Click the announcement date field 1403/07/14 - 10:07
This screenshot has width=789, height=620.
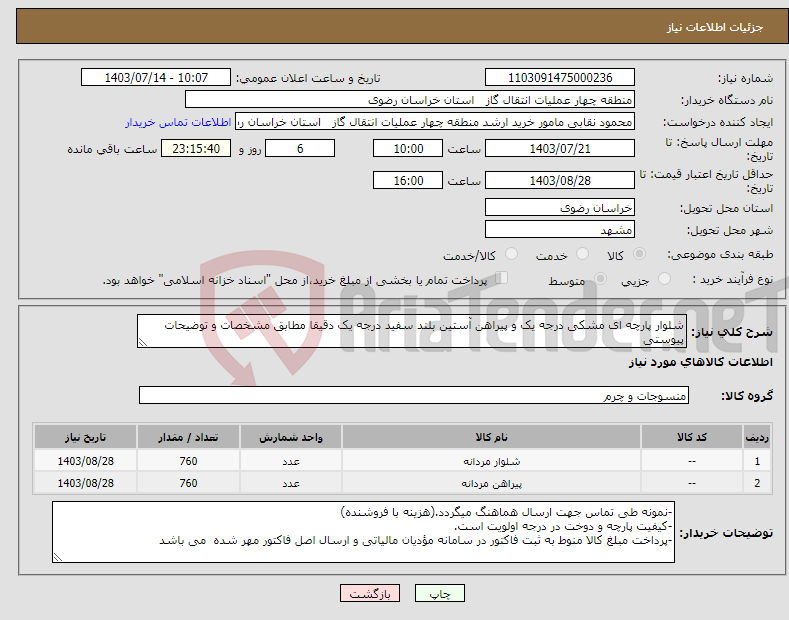(156, 78)
